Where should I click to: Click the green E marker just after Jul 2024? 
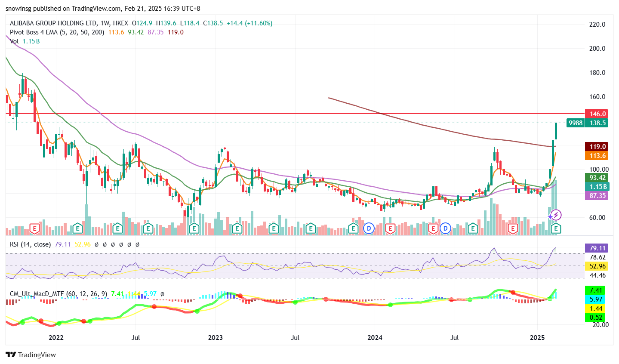click(473, 228)
